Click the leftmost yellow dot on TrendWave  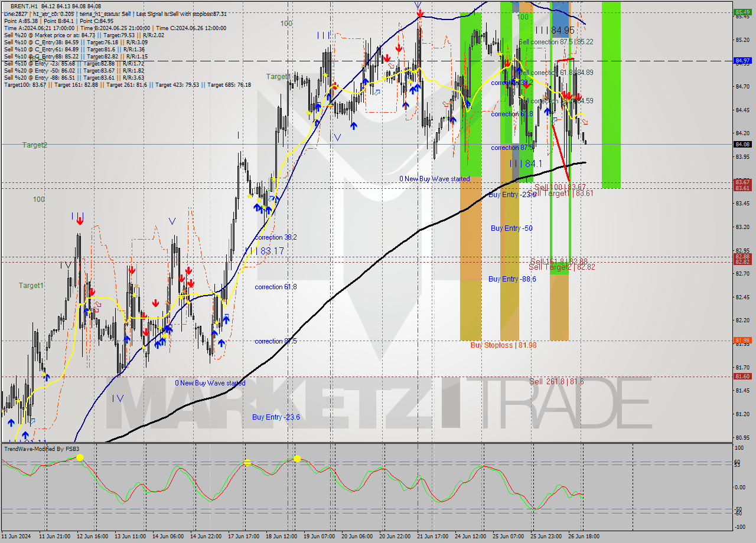80,457
